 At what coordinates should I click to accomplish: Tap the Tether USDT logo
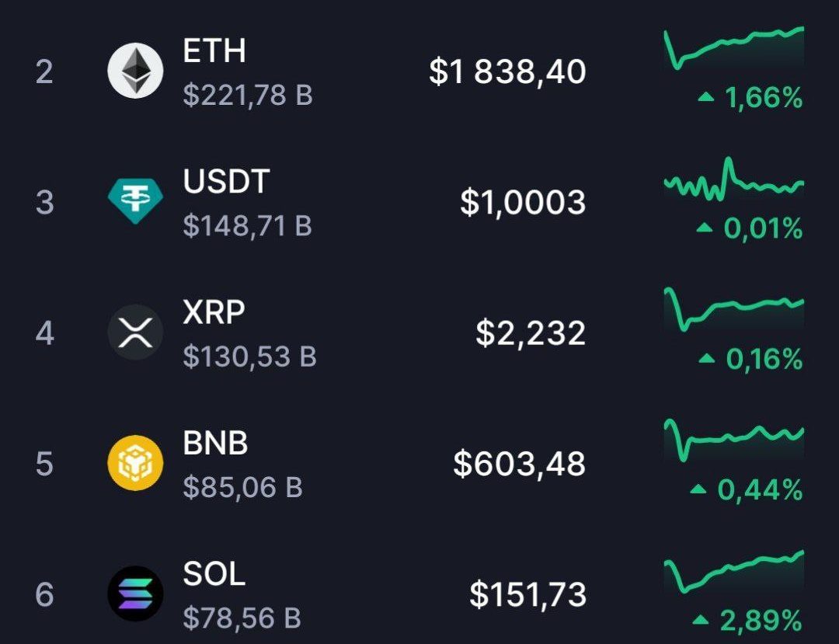coord(135,201)
